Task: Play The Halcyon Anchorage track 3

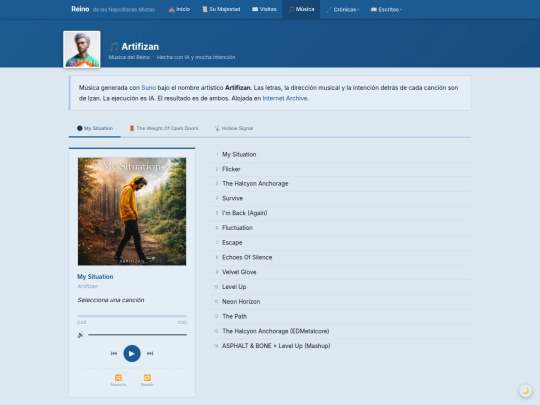Action: [x=341, y=184]
